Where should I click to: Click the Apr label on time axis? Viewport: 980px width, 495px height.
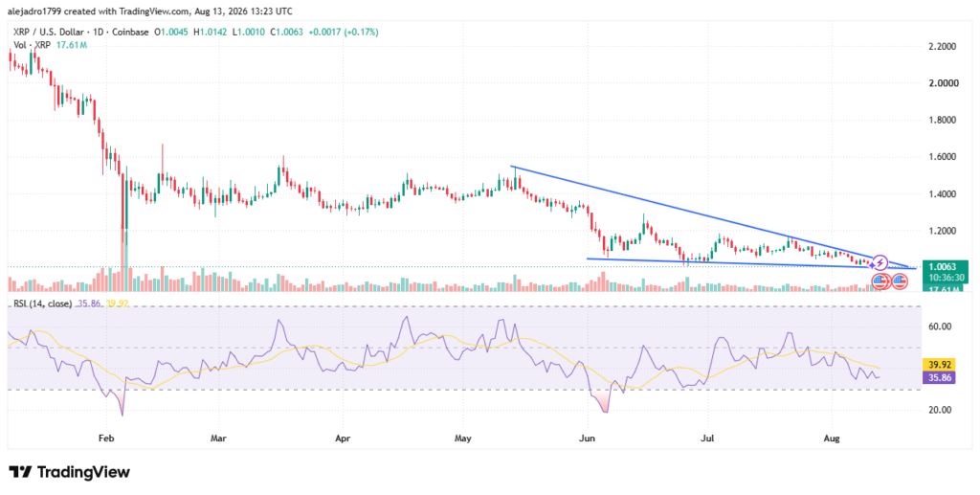342,439
